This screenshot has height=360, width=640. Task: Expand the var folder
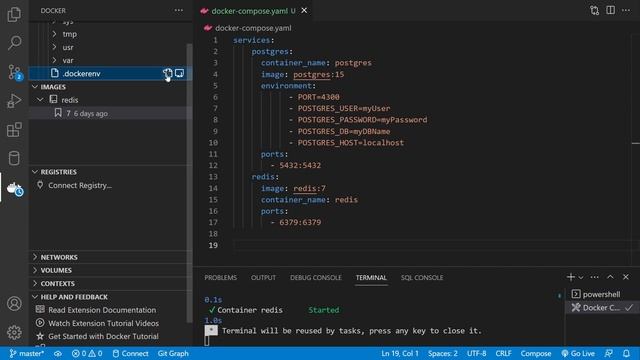tap(54, 60)
